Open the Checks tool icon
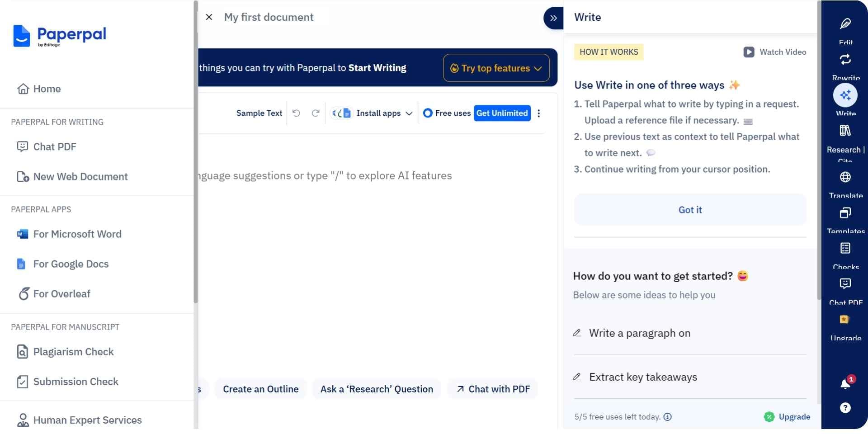 point(845,249)
